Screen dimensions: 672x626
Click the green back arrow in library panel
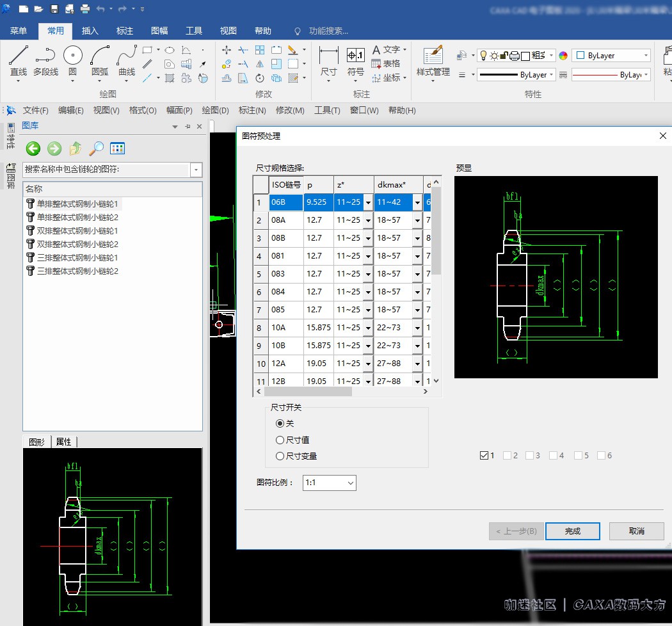[33, 148]
